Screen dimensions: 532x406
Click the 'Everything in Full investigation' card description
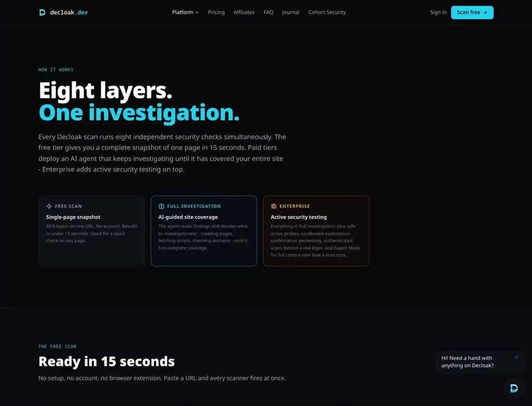(315, 240)
